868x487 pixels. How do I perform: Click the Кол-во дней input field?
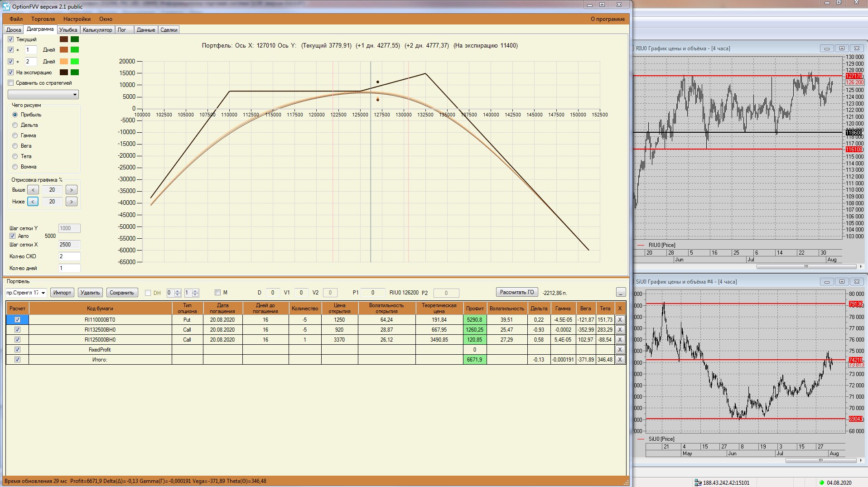[69, 268]
